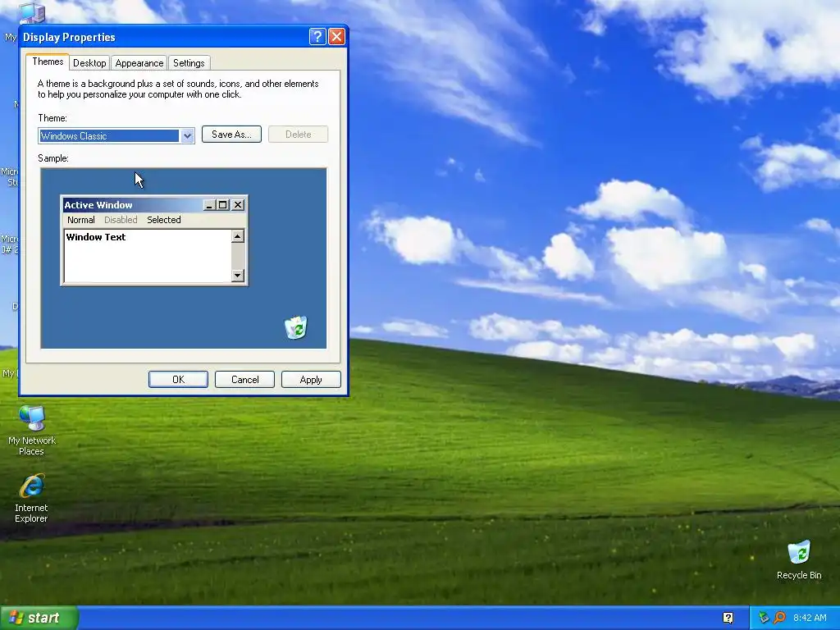Confirm with the OK button
This screenshot has width=840, height=630.
click(178, 379)
